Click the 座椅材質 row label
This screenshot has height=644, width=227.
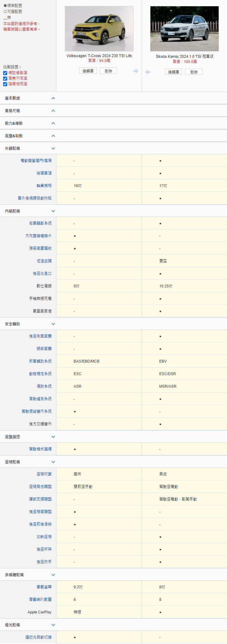(x=44, y=474)
